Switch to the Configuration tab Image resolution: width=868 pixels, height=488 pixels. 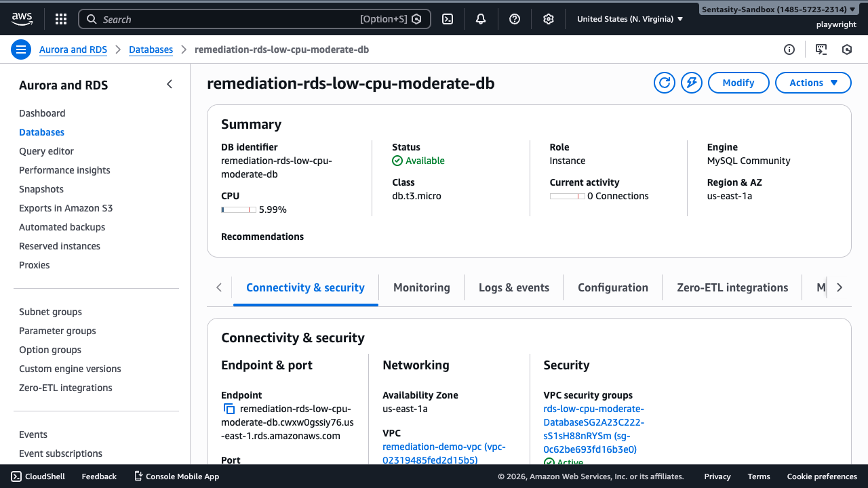[612, 287]
